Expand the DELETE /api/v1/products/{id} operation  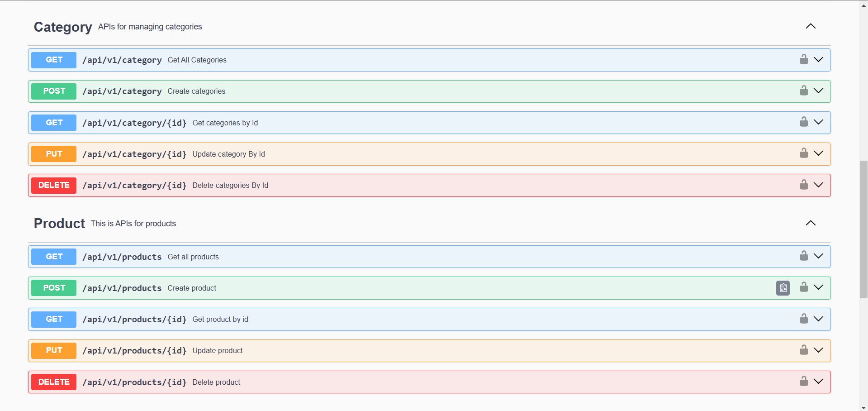(x=818, y=381)
